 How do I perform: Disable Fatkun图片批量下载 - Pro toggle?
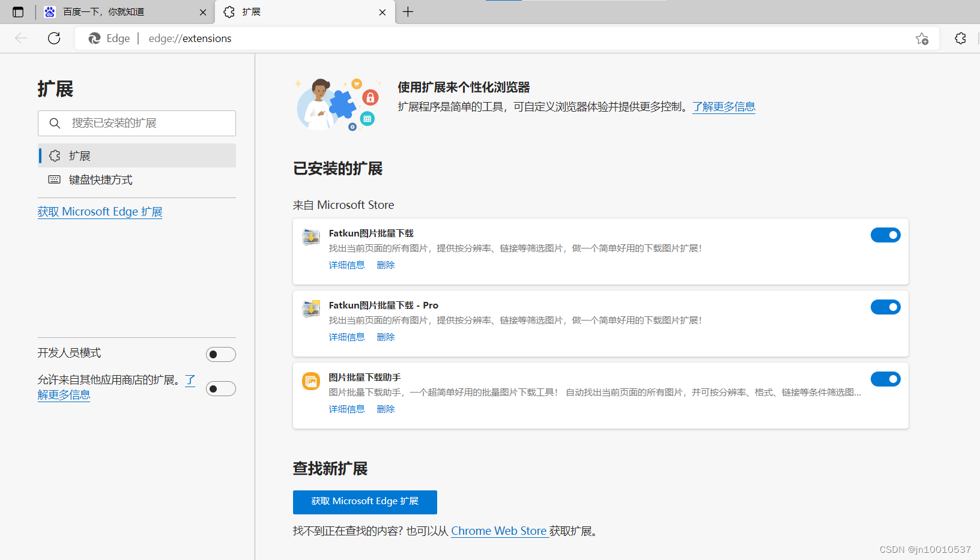pyautogui.click(x=886, y=307)
